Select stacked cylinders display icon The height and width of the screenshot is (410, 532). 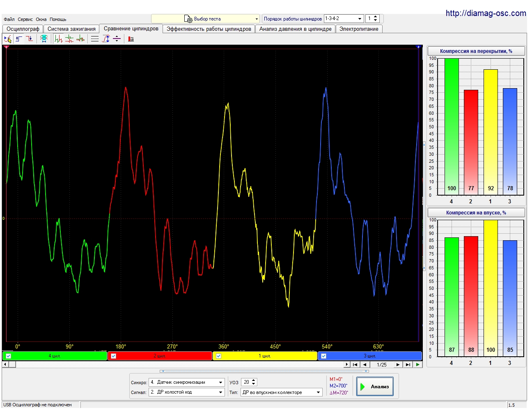click(69, 39)
